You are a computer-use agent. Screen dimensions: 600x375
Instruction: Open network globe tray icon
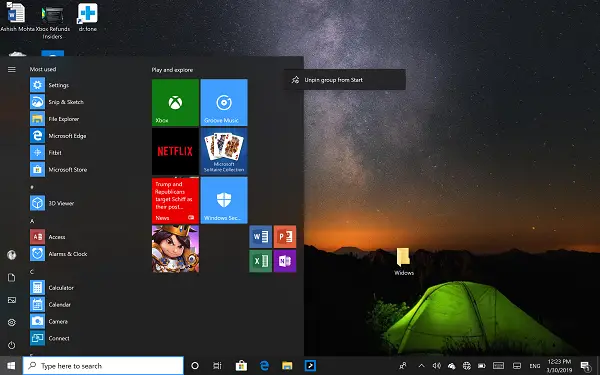click(x=466, y=366)
